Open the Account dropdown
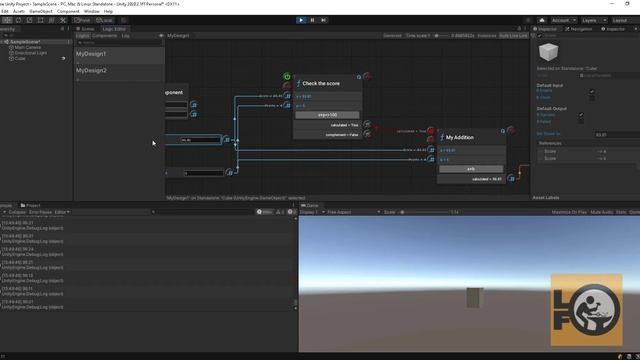Viewport: 640px width, 360px height. point(563,20)
